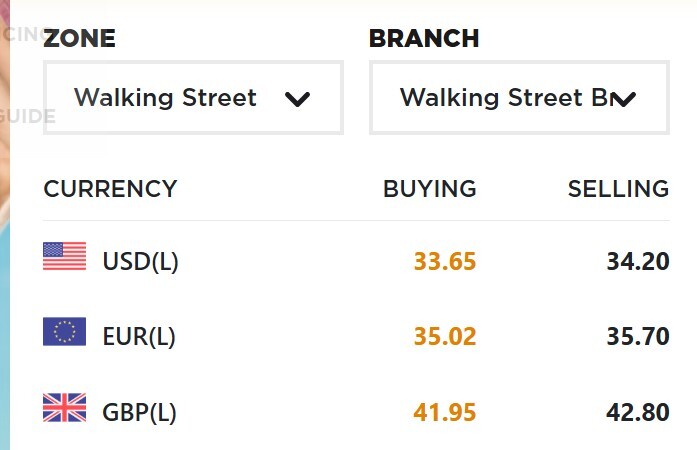Click the GBP selling rate 42.80
Viewport: 697px width, 450px height.
[x=637, y=412]
